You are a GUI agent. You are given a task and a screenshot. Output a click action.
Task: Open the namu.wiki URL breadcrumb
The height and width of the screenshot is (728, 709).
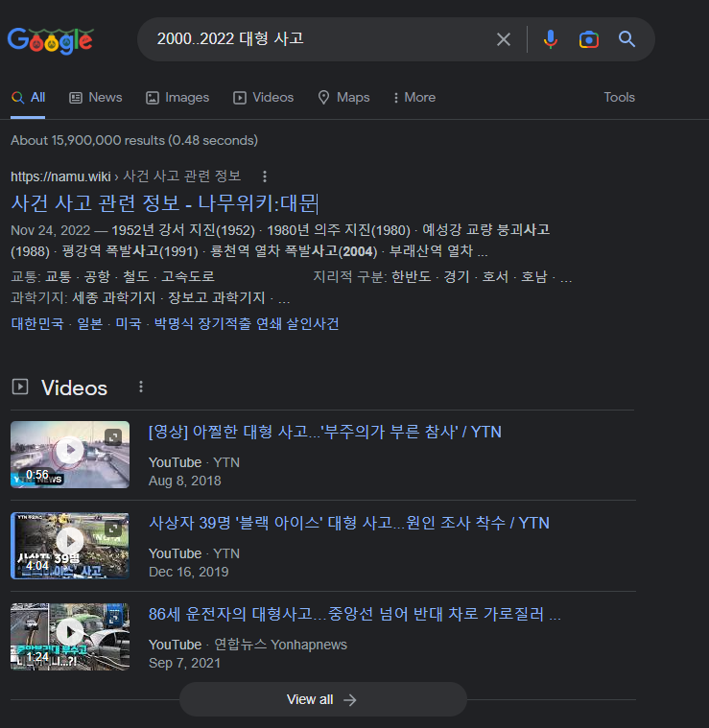click(x=126, y=176)
